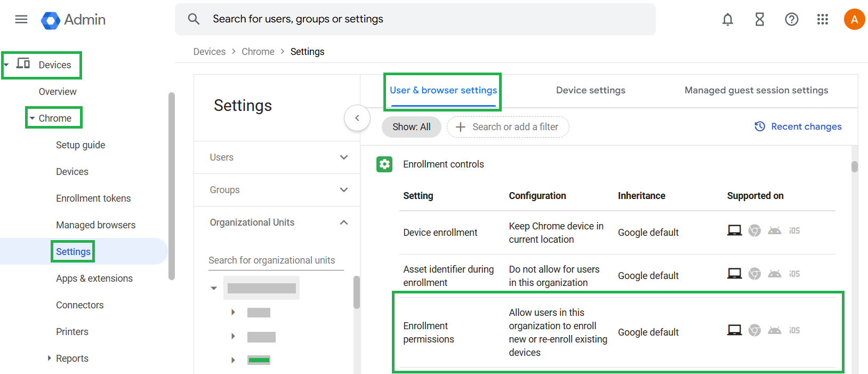The image size is (868, 374).
Task: Open Printers in the sidebar
Action: [x=73, y=332]
